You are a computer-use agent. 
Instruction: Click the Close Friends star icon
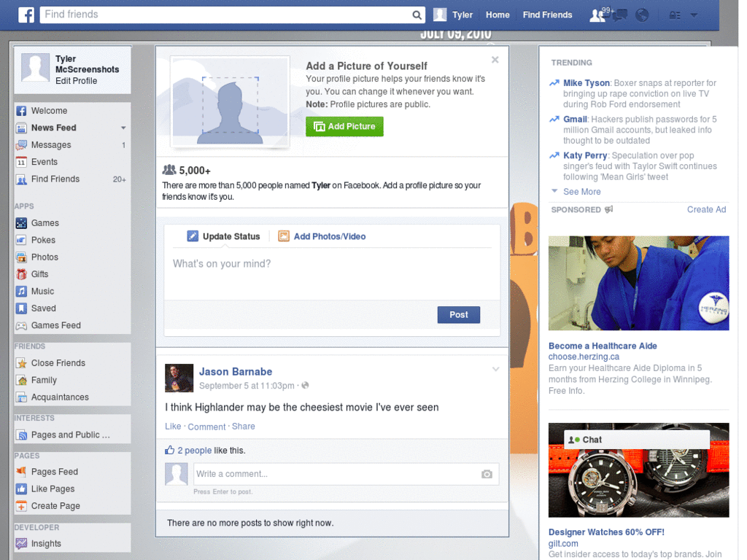(x=21, y=363)
